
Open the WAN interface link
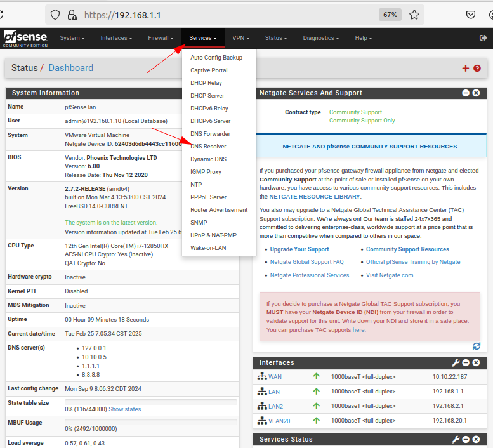pos(275,376)
